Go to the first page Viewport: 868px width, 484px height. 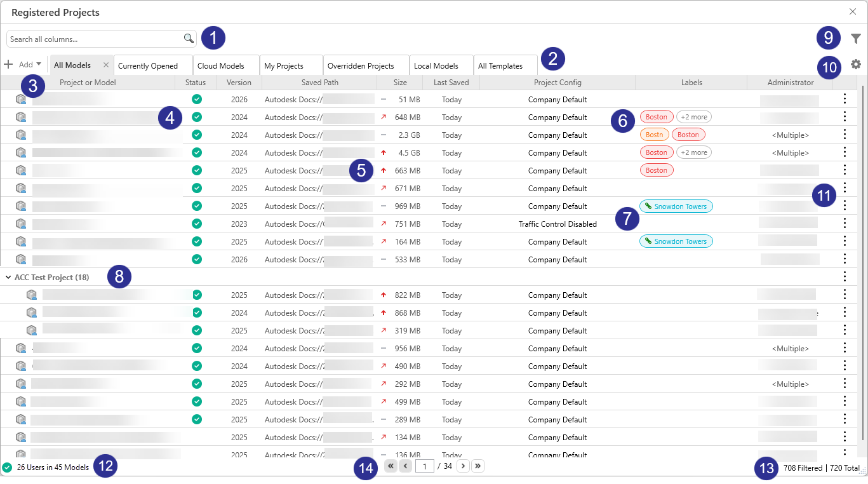click(391, 466)
